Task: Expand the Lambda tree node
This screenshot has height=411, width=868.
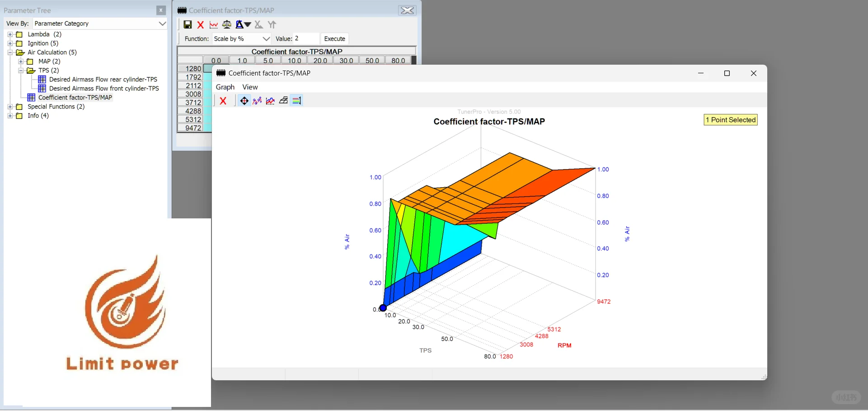Action: 10,34
